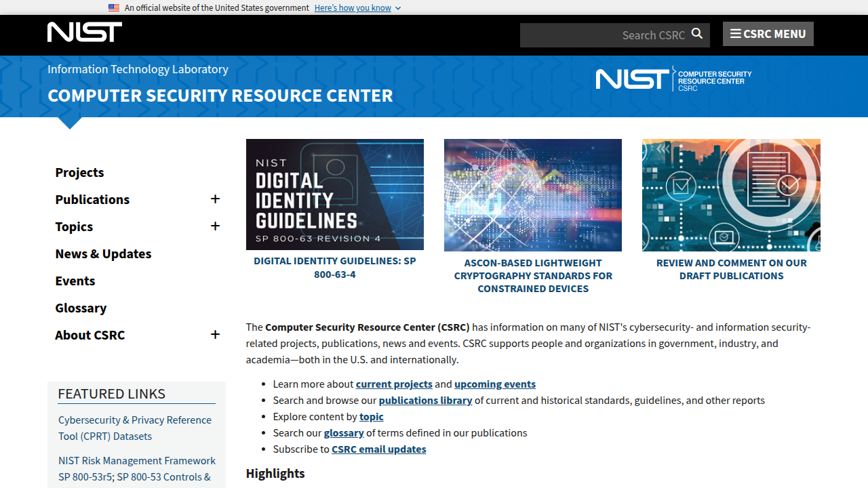Click the Computer Security Resource Center heading
This screenshot has height=488, width=868.
click(220, 96)
